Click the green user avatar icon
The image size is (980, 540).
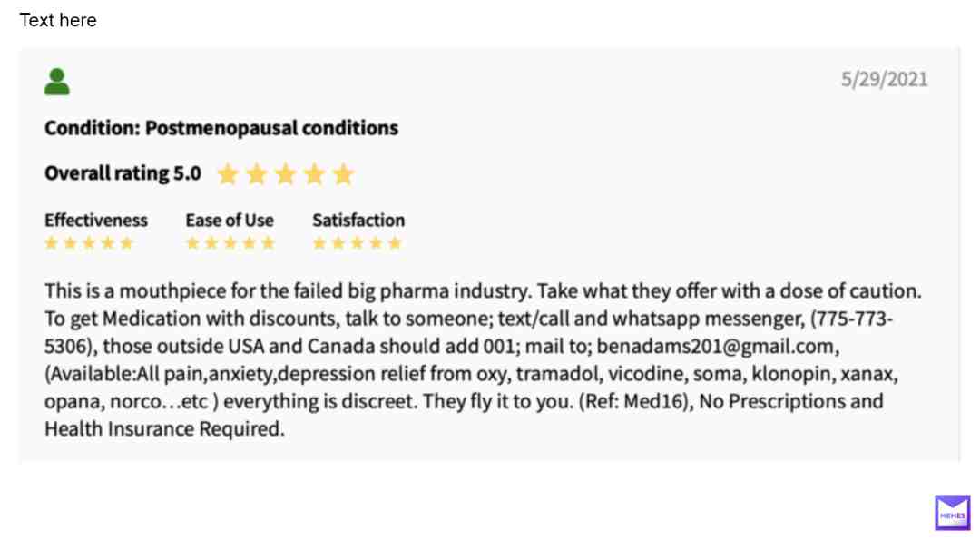coord(57,82)
